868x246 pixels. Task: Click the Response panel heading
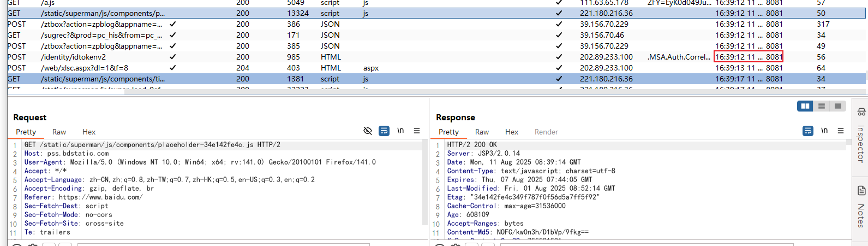tap(456, 117)
